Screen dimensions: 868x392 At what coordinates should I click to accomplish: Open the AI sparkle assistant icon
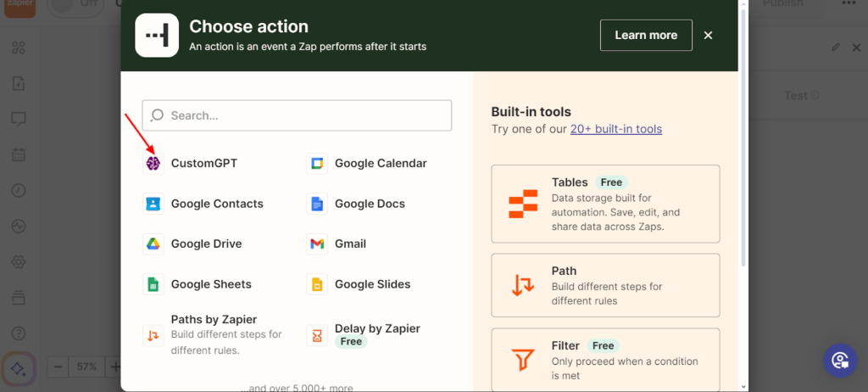coord(19,368)
